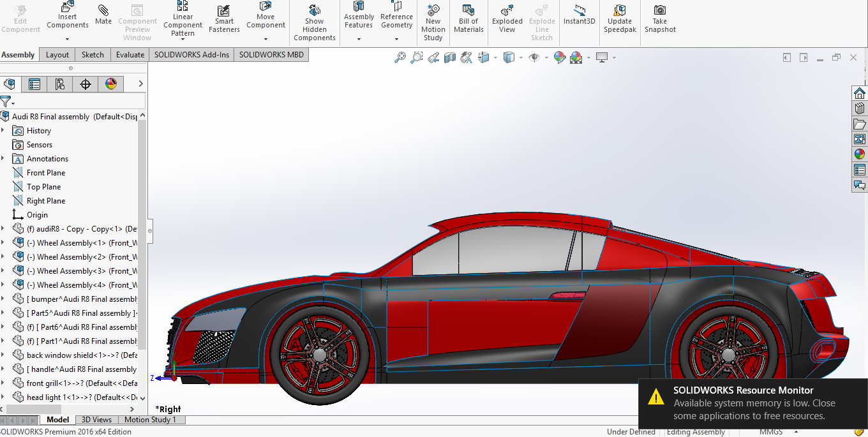Select the Mate tool

(103, 15)
